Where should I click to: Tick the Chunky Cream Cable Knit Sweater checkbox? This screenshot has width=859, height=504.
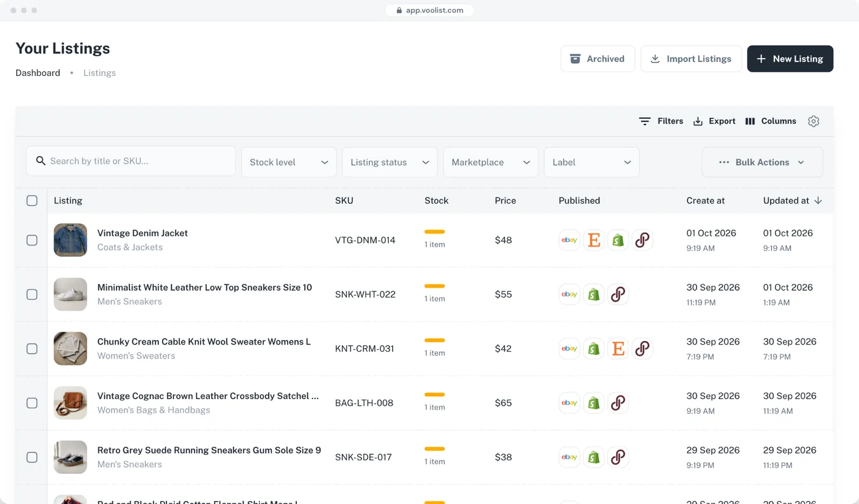click(x=32, y=349)
